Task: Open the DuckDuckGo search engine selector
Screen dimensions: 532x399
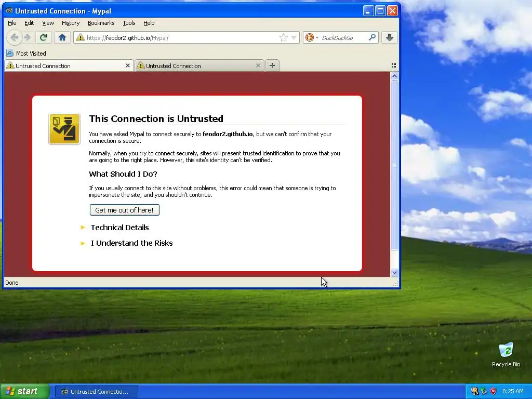Action: coord(312,37)
